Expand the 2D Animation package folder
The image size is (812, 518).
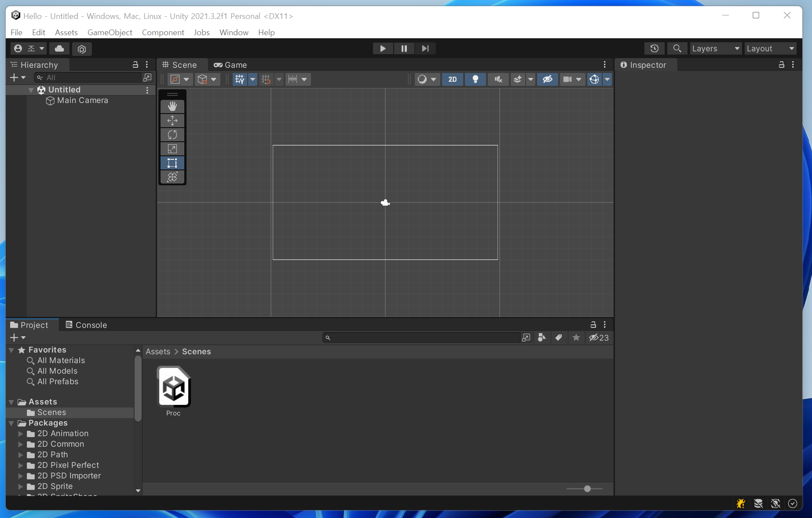click(x=20, y=434)
